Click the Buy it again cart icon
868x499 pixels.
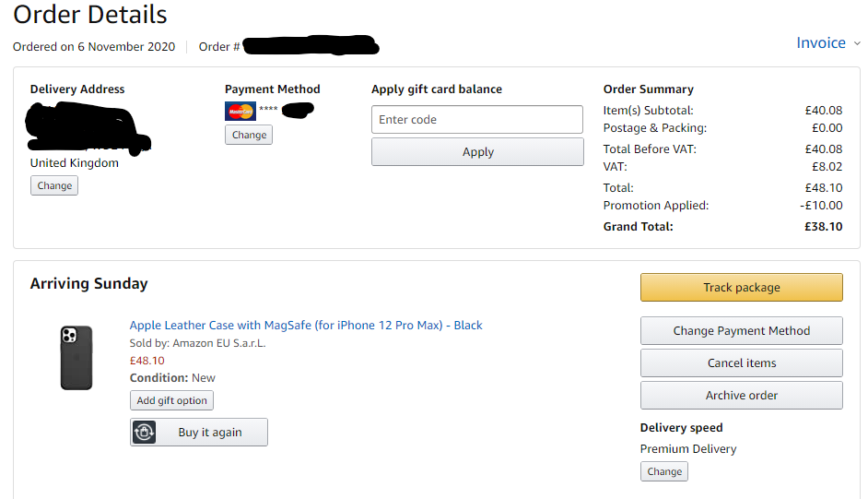click(145, 433)
